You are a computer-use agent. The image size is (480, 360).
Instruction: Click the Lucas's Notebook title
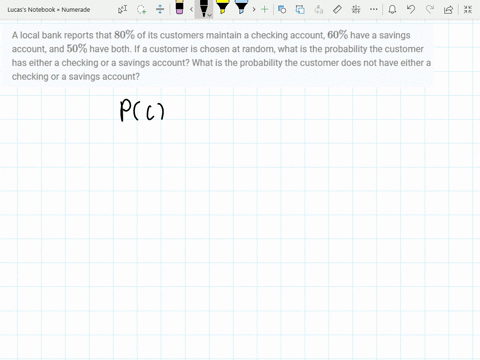click(31, 10)
